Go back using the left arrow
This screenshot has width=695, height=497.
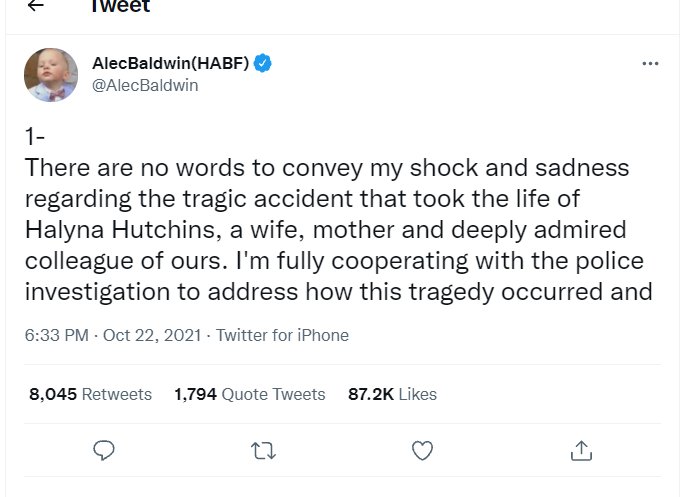[35, 6]
